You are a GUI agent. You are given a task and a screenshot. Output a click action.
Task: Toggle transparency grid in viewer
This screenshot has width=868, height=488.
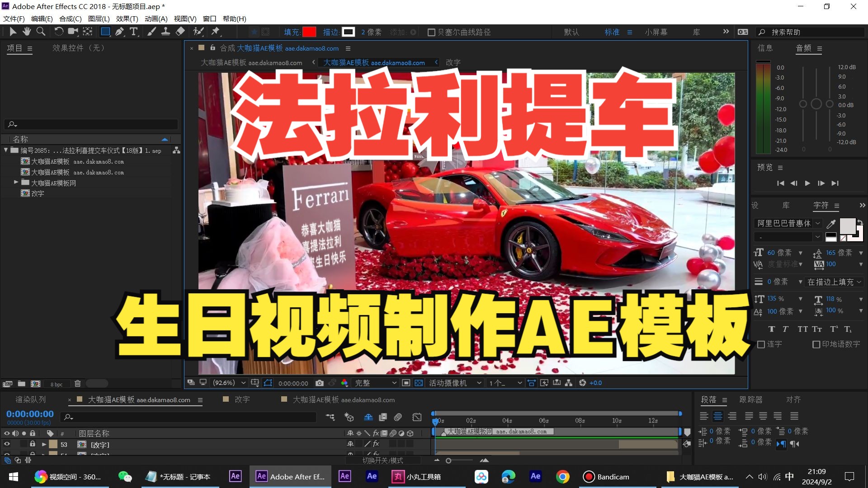pos(419,383)
